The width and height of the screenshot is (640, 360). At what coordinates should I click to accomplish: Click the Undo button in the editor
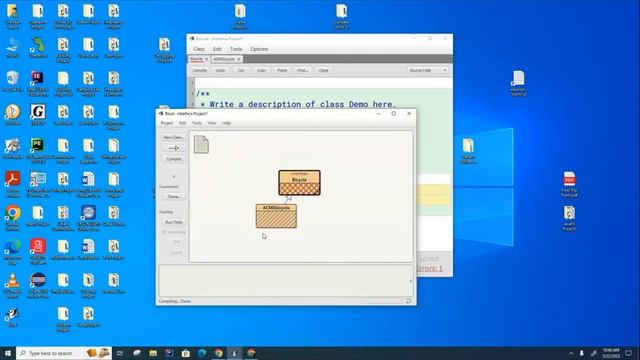(220, 70)
